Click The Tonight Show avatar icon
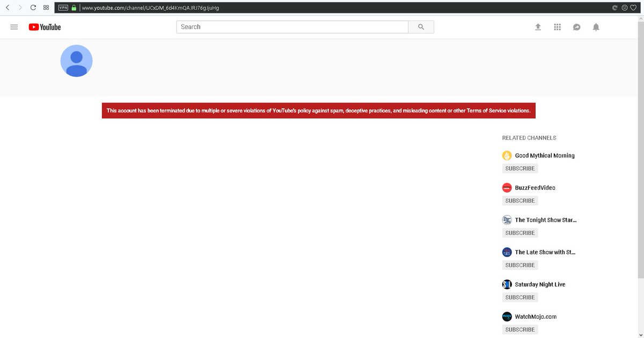The width and height of the screenshot is (644, 338). (507, 220)
